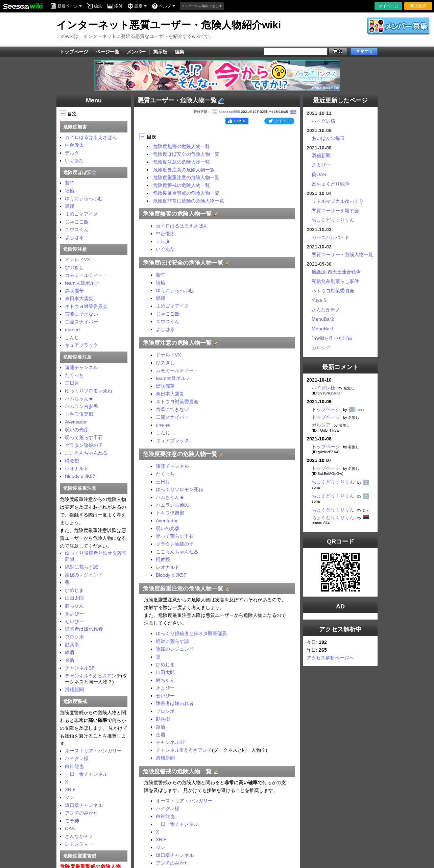Screen dimensions: 434x868
Task: Open the 設定 gear dropdown
Action: (137, 6)
